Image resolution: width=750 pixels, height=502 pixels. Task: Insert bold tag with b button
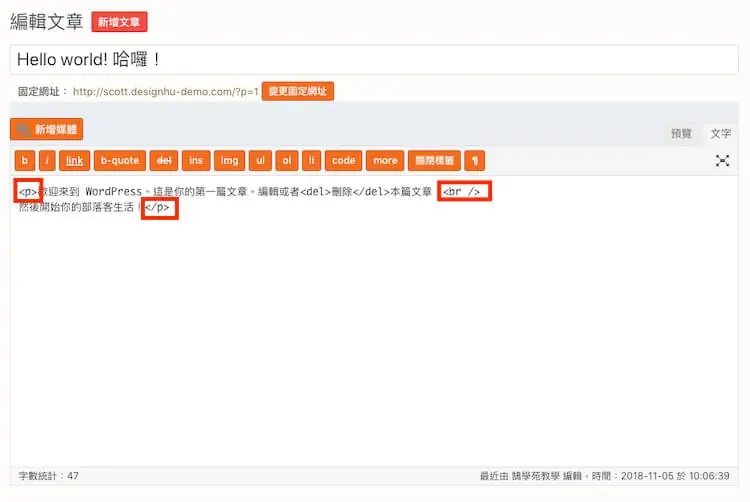click(x=25, y=161)
